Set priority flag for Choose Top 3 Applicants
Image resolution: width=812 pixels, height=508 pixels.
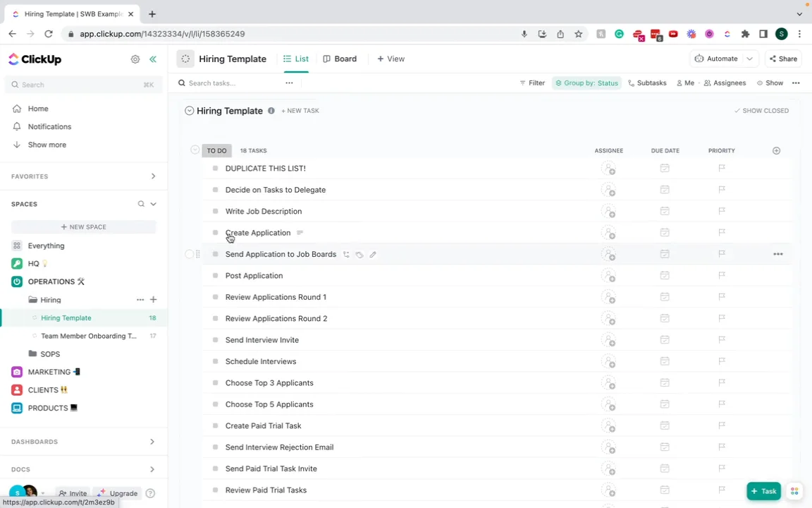pyautogui.click(x=721, y=382)
